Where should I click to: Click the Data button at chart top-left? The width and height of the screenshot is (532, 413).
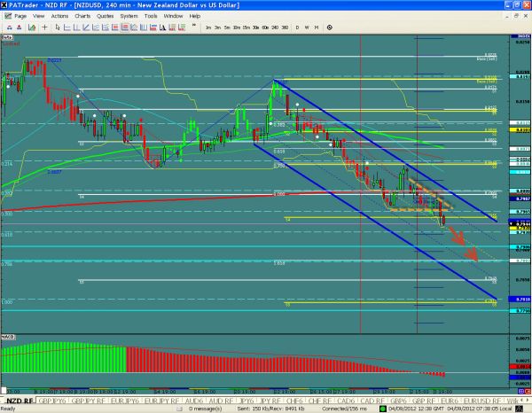point(6,39)
